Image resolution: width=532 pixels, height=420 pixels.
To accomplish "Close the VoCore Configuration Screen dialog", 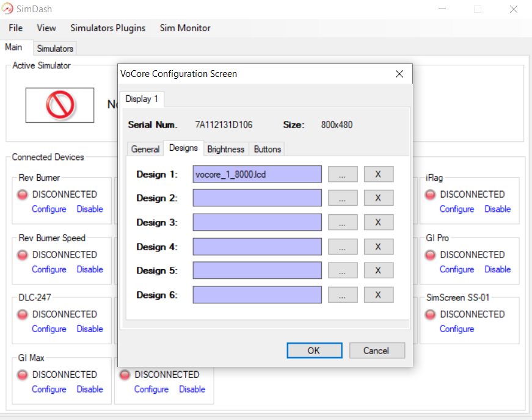I will click(399, 74).
